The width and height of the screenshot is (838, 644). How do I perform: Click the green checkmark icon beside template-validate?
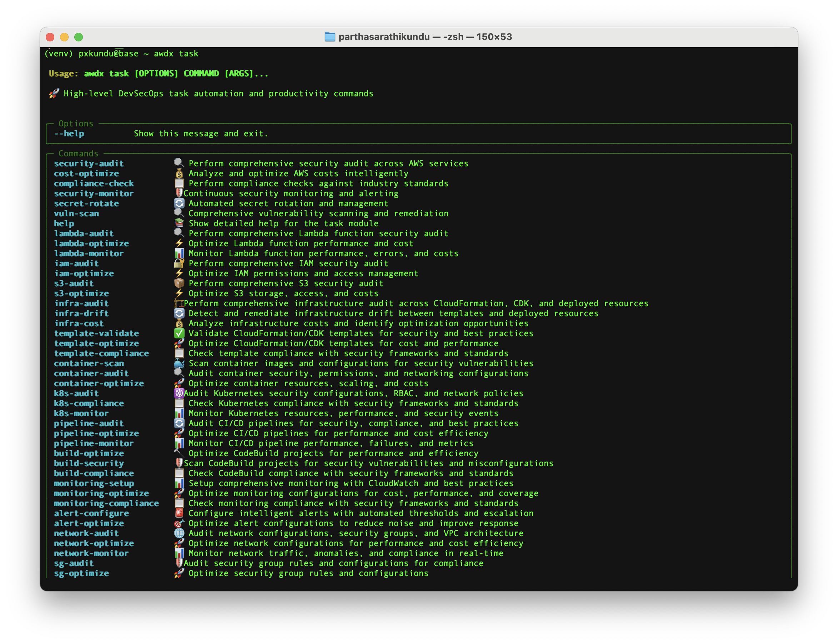click(179, 333)
